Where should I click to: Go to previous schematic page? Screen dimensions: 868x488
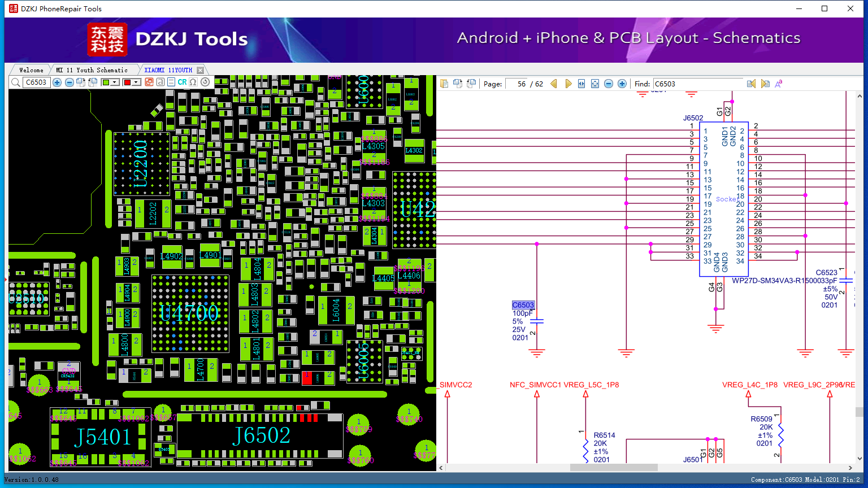coord(554,84)
